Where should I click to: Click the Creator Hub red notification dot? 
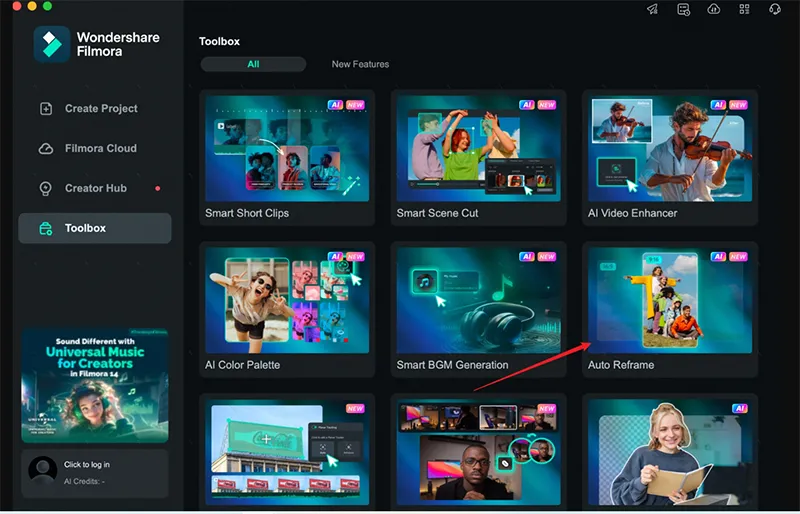coord(158,188)
